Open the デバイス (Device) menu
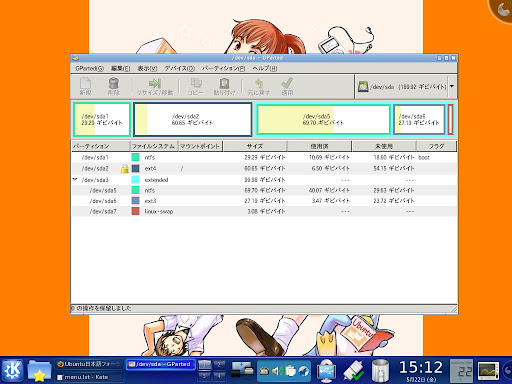 179,68
